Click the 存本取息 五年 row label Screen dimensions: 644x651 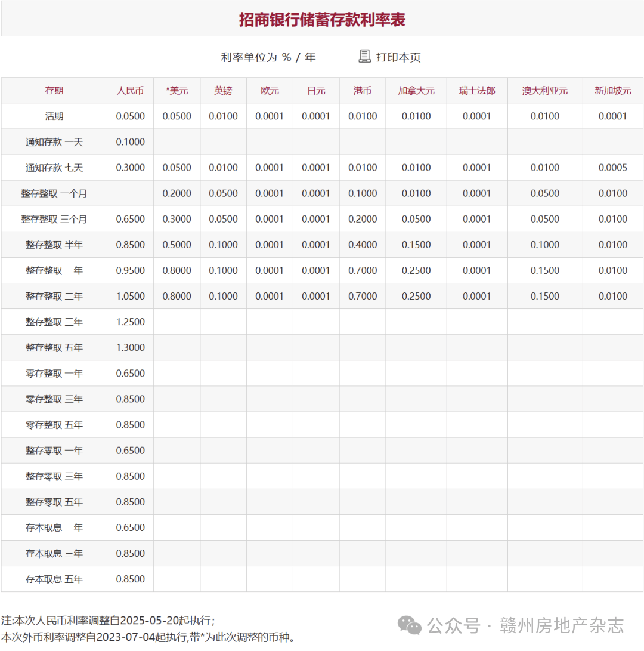pyautogui.click(x=54, y=579)
